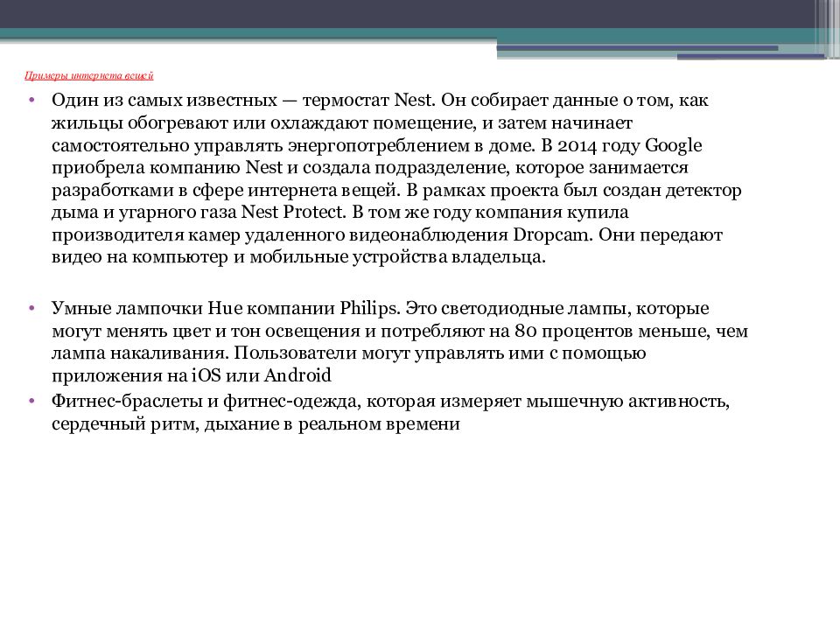Select the line starting 'приобрела компанию Nest'
The height and width of the screenshot is (630, 840).
(x=369, y=168)
